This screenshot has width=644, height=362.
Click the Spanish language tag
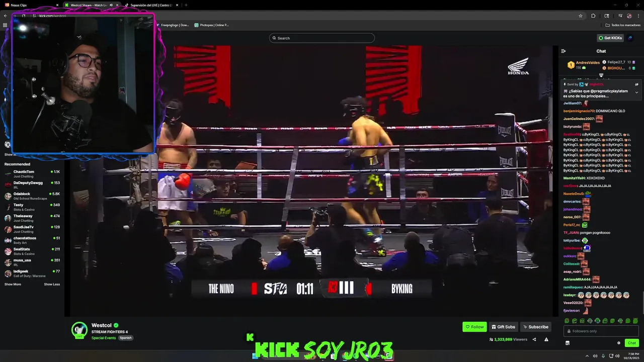click(125, 338)
